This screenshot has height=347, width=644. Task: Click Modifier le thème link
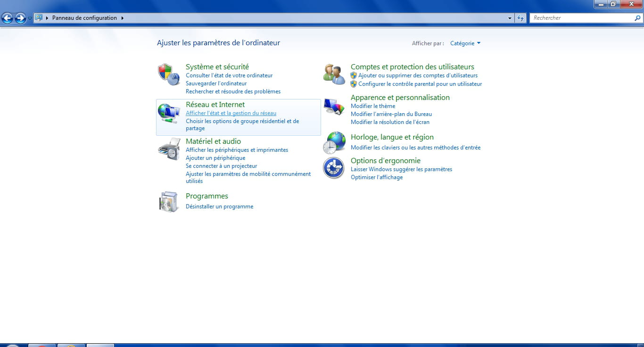tap(373, 106)
